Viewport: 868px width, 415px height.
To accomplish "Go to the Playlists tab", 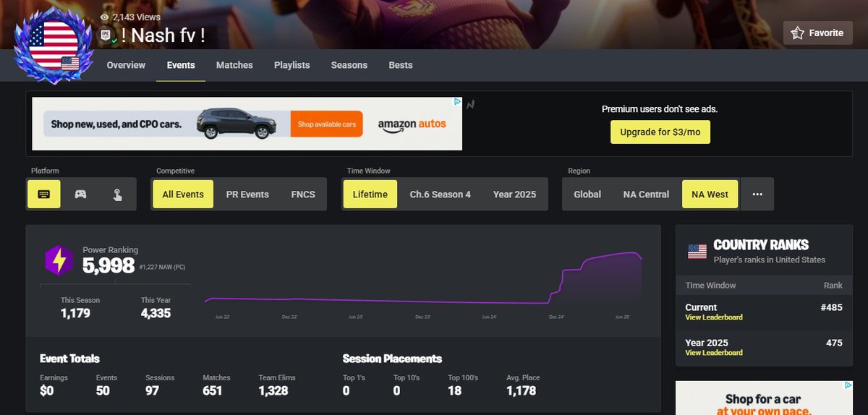I will 292,65.
